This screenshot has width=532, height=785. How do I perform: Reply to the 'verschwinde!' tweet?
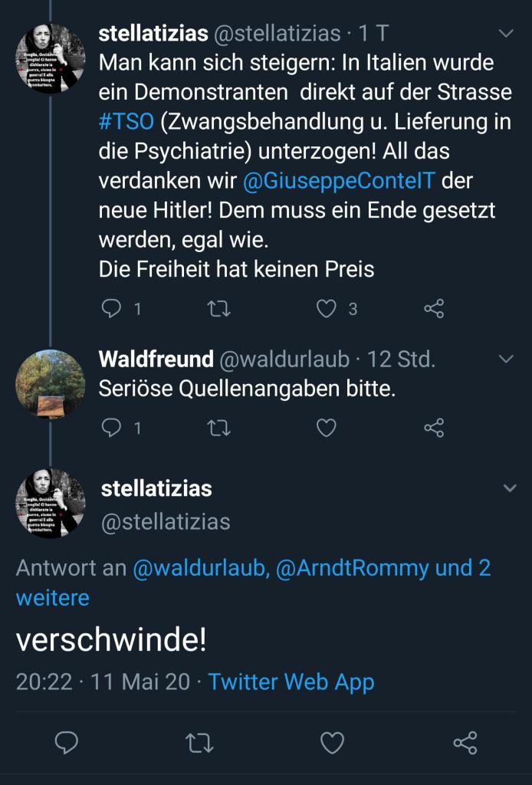[67, 742]
